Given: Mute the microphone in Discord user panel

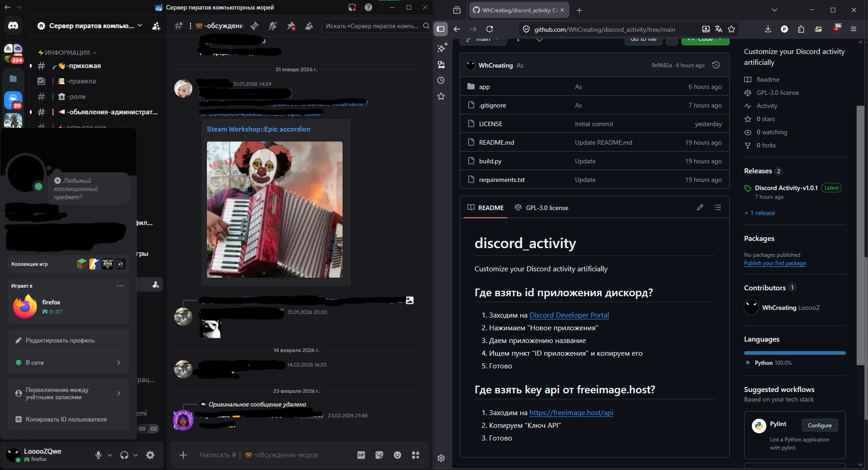Looking at the screenshot, I should click(x=98, y=455).
